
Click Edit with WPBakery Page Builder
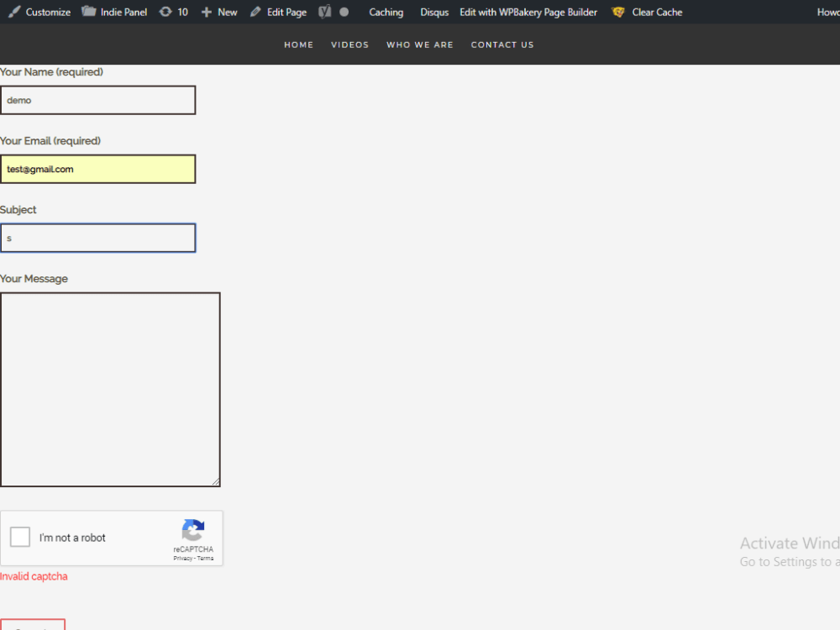(x=528, y=12)
